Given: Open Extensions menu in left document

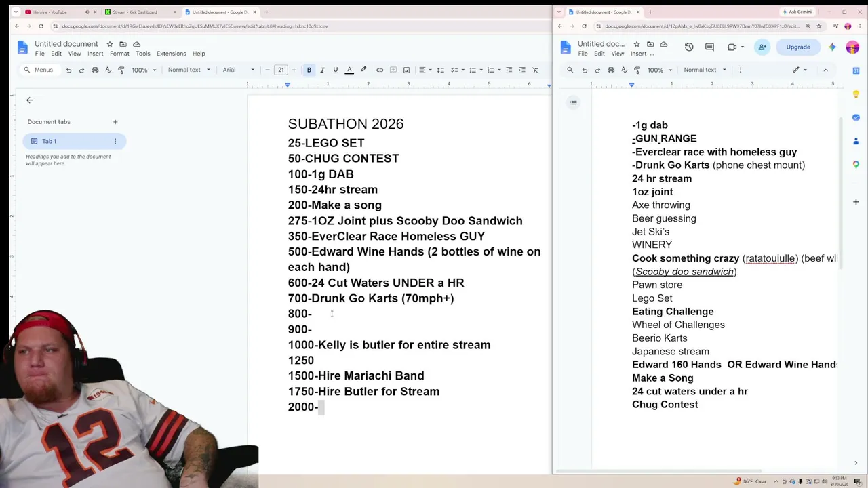Looking at the screenshot, I should 171,54.
